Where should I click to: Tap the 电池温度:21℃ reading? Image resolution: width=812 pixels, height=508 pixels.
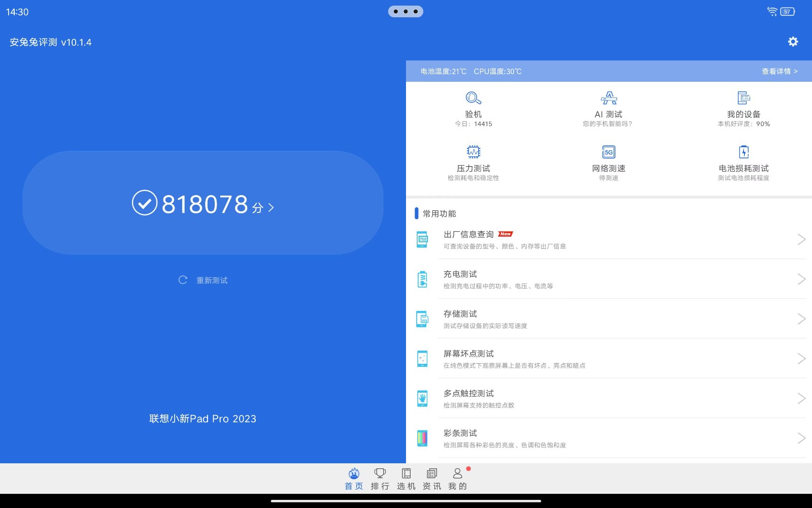tap(443, 71)
